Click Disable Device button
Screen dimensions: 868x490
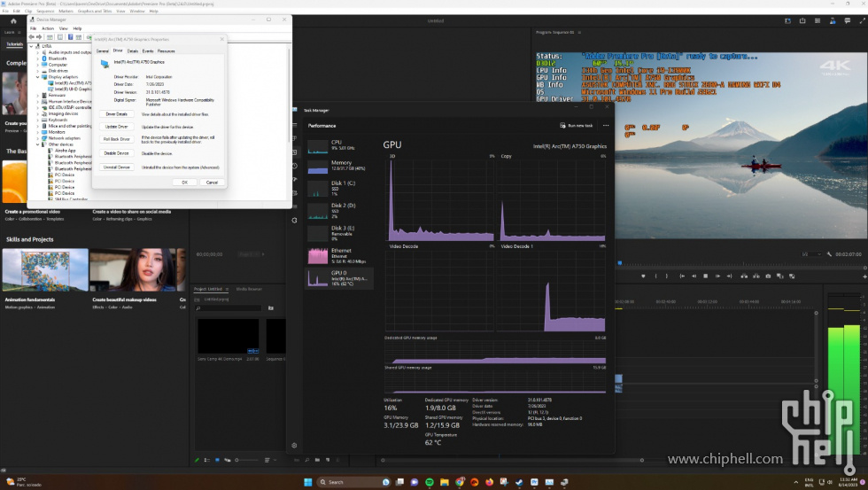(116, 153)
